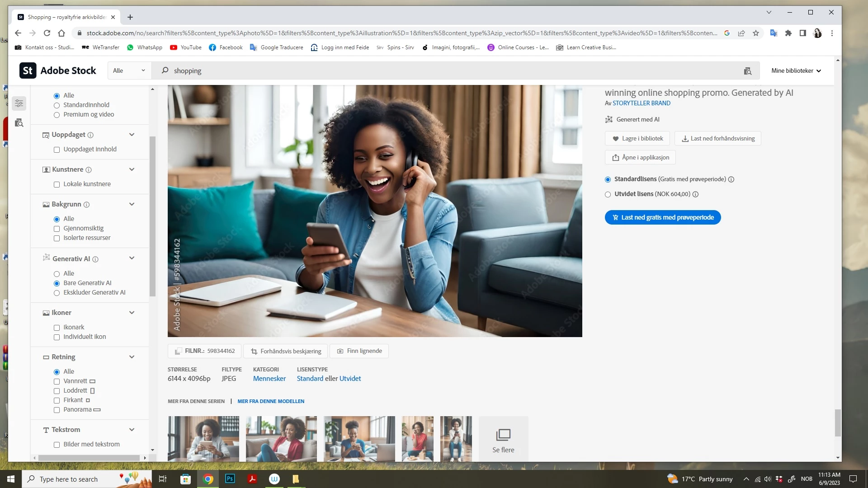Enable the Uoppdaget innhold checkbox

(57, 150)
